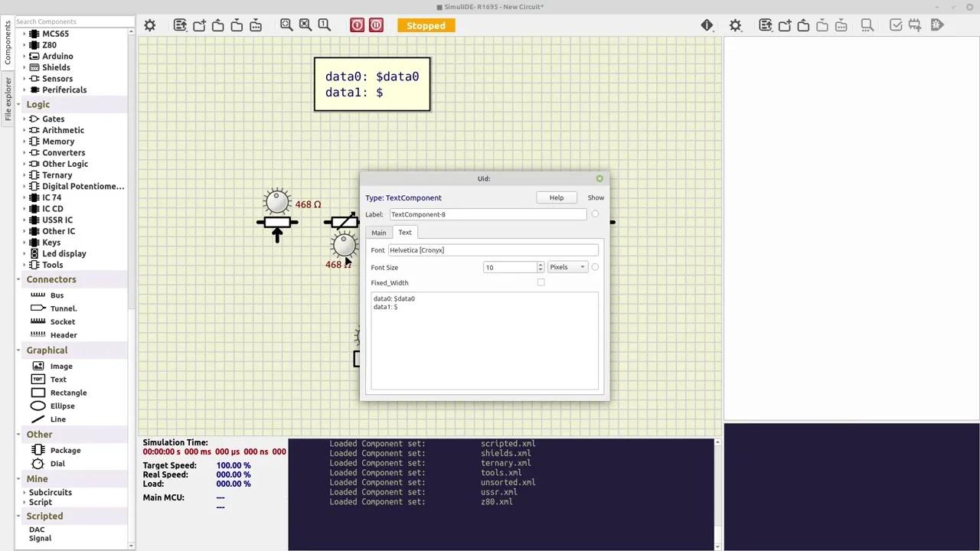Click new file icon in editor toolbar

(x=785, y=25)
